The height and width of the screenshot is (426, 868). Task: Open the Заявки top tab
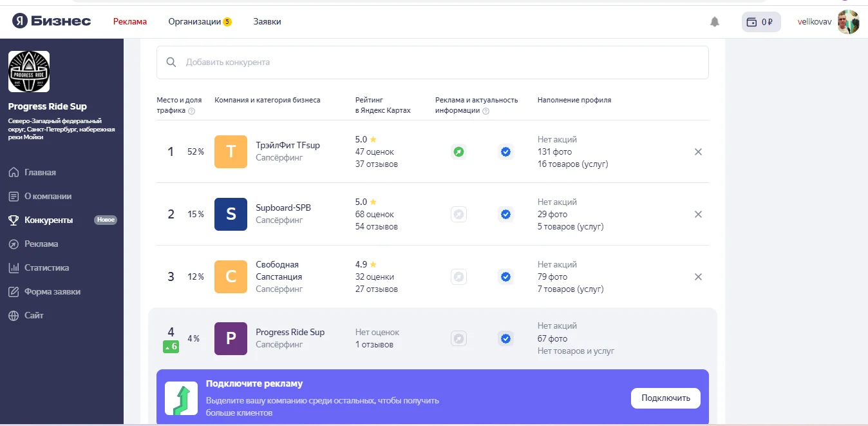tap(267, 21)
